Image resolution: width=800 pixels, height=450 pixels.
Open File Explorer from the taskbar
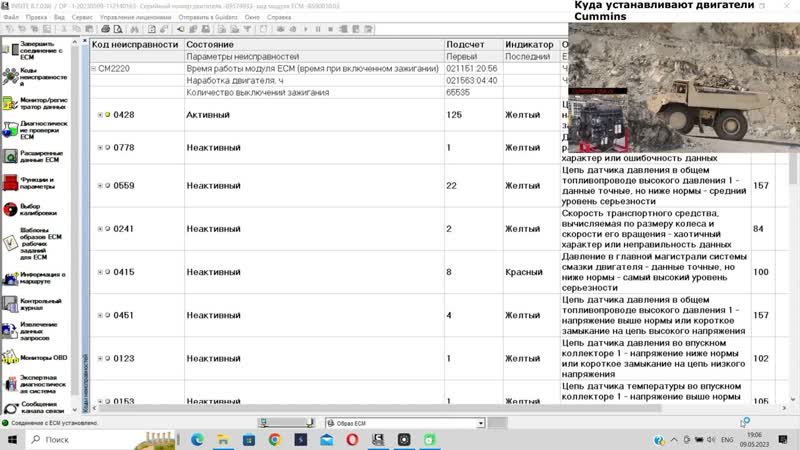tap(223, 439)
